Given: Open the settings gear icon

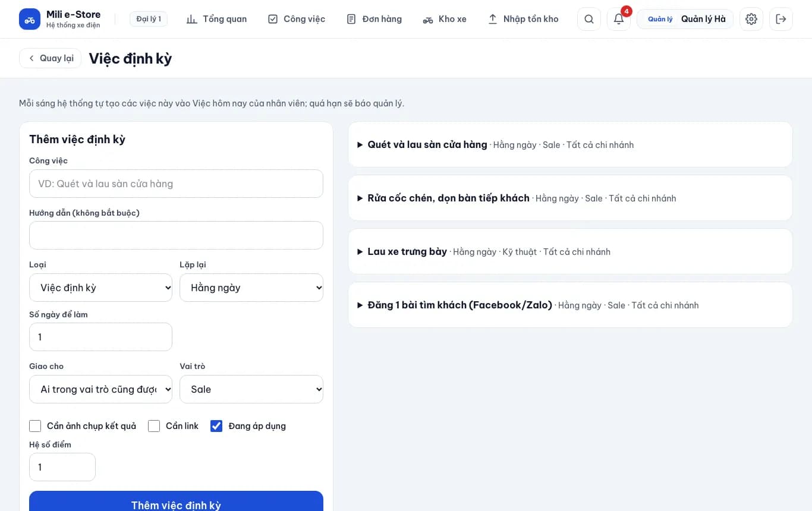Looking at the screenshot, I should pos(751,19).
